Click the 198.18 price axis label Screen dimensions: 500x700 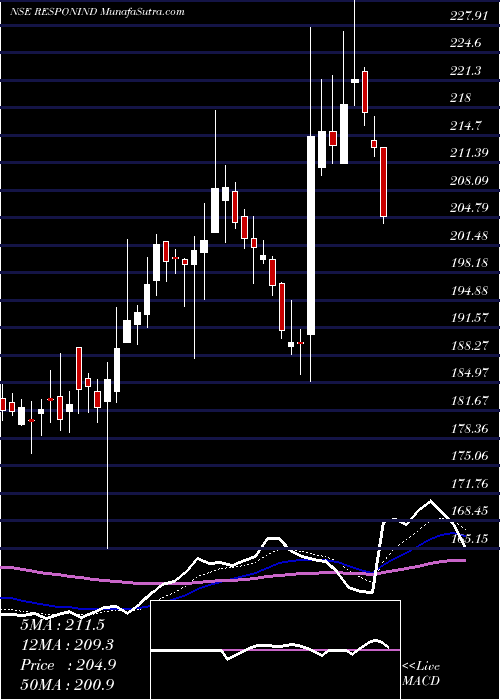[x=468, y=263]
